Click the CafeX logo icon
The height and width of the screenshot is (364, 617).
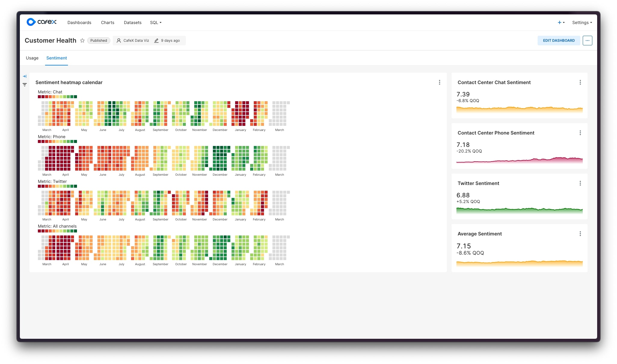point(31,22)
